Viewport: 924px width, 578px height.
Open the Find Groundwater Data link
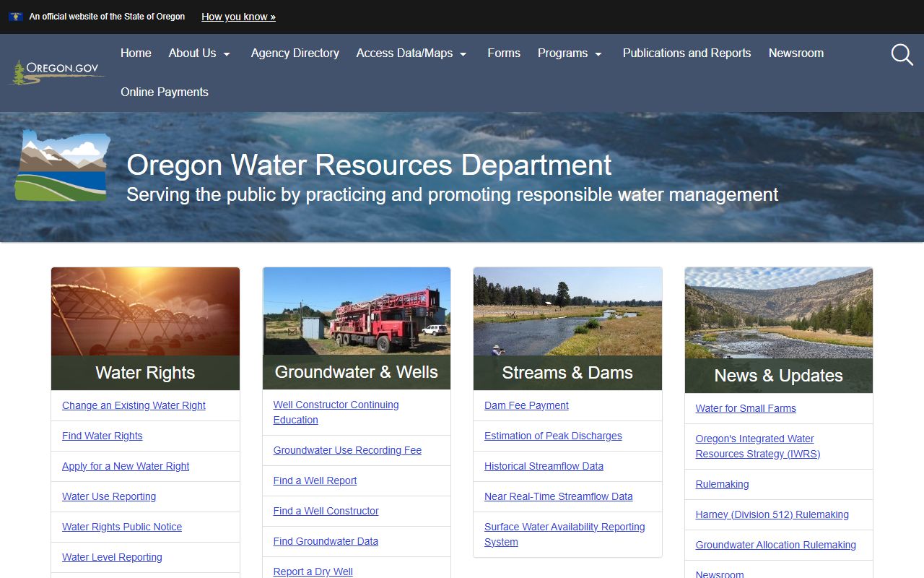pyautogui.click(x=326, y=541)
